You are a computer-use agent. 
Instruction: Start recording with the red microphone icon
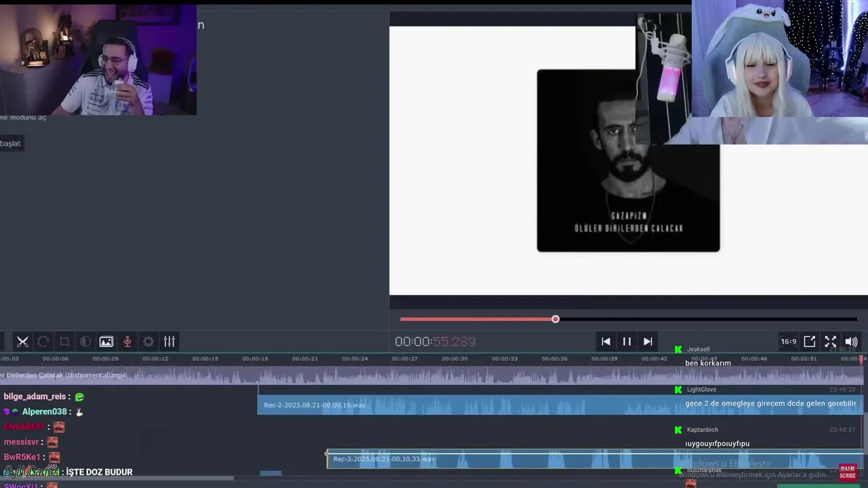pyautogui.click(x=127, y=342)
